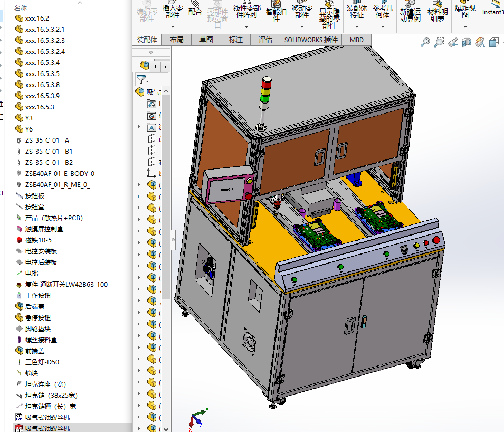Open dropdown arrow under 移动零部件
Screen dimensions: 504x432
click(x=302, y=27)
